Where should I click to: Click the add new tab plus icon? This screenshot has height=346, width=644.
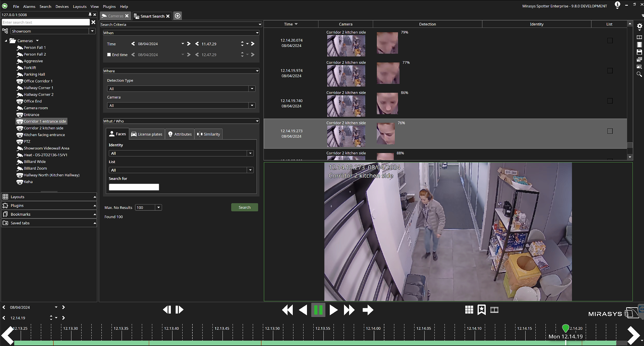click(178, 16)
